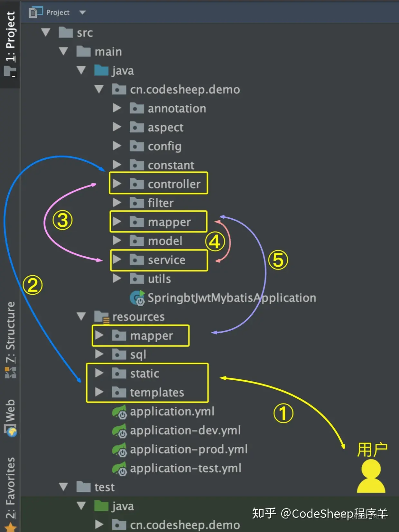Click the templates folder icon

click(119, 392)
